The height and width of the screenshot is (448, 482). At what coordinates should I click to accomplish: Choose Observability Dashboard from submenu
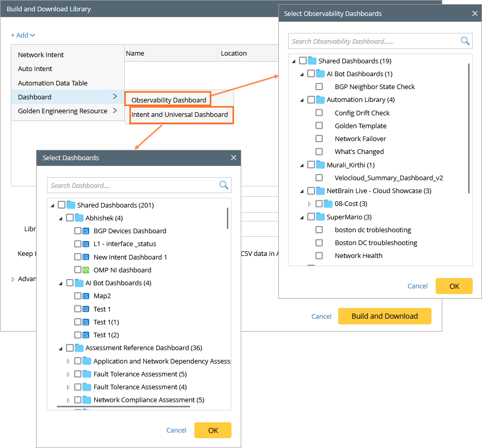169,100
